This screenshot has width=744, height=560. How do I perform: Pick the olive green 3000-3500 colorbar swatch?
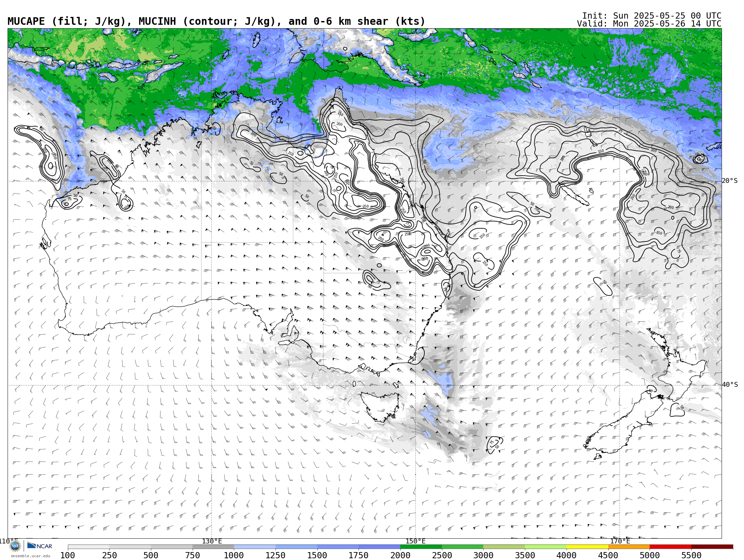point(504,547)
